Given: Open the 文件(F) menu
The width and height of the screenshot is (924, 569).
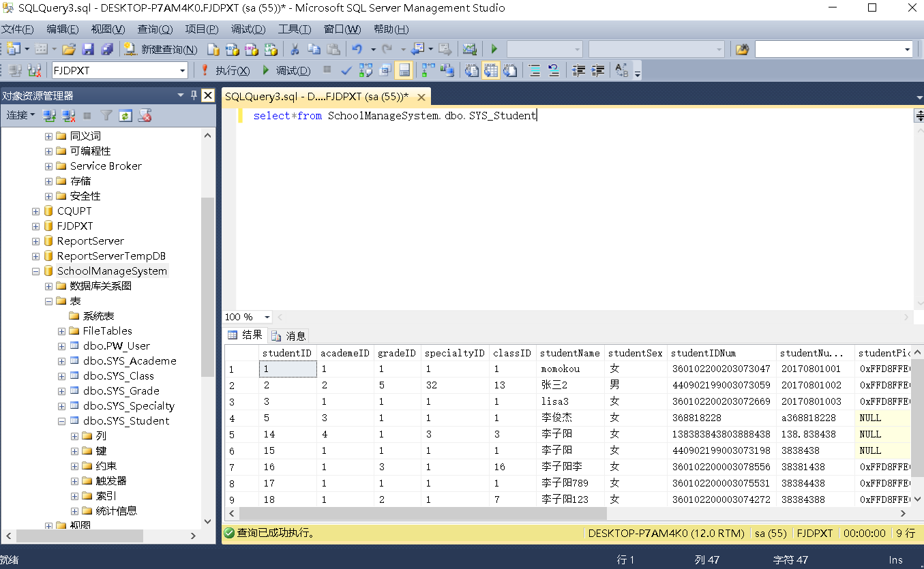Looking at the screenshot, I should tap(18, 29).
